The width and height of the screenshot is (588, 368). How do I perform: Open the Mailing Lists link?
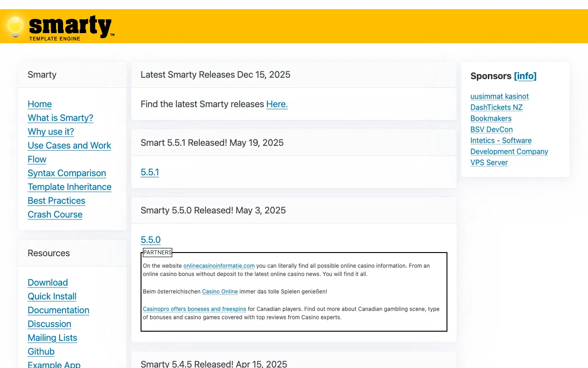click(52, 338)
